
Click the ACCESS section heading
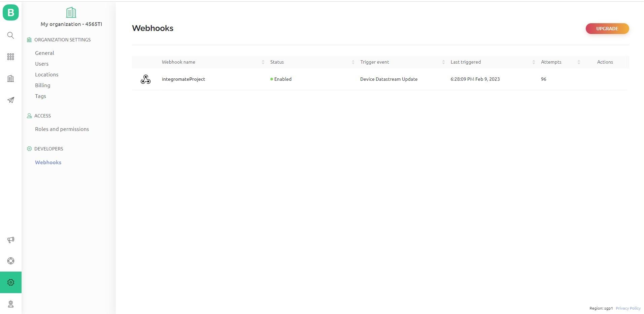[x=42, y=116]
